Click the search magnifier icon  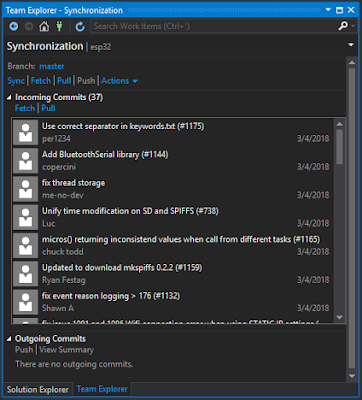(x=343, y=26)
